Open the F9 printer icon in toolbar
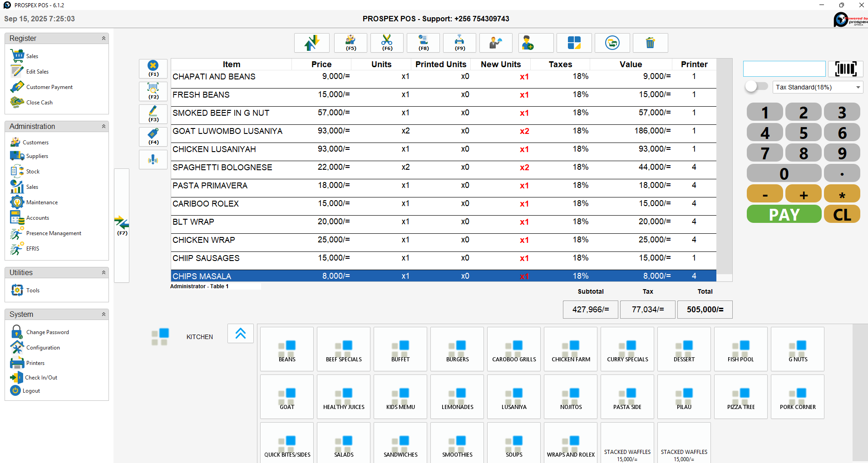868x463 pixels. click(459, 43)
